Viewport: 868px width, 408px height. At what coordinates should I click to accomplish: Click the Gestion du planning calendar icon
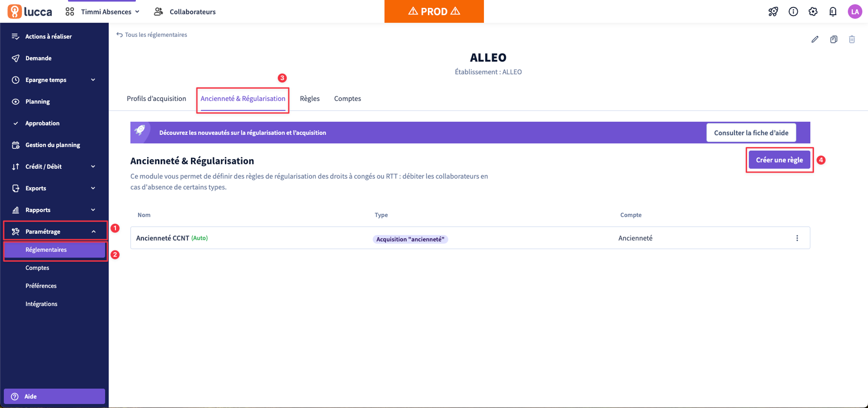pyautogui.click(x=16, y=145)
